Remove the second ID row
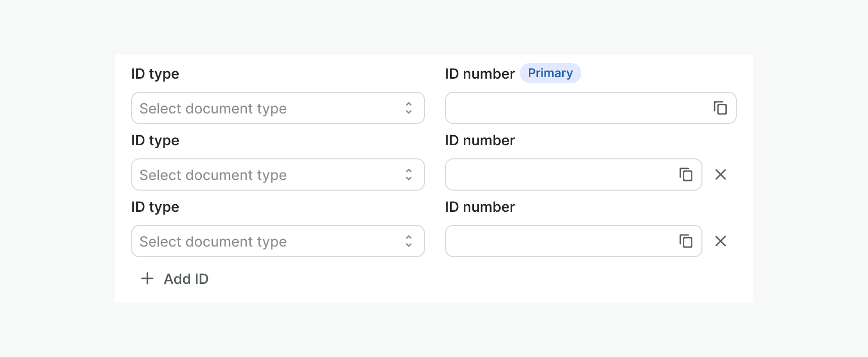Screen dimensions: 868x357 click(721, 174)
